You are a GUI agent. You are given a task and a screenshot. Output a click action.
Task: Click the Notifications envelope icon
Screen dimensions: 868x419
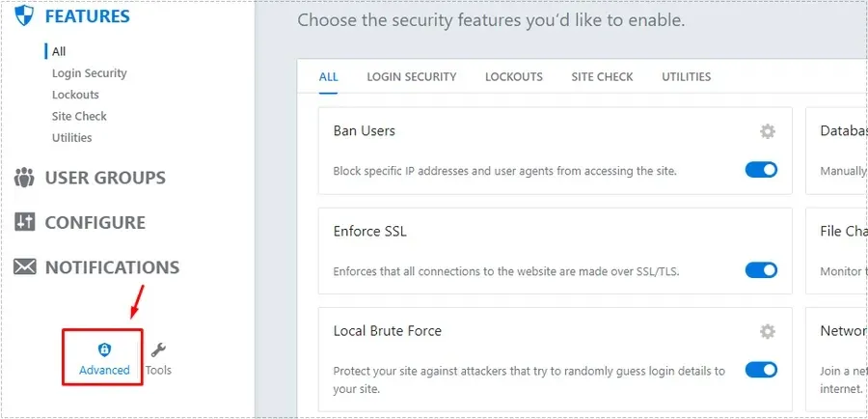(24, 267)
